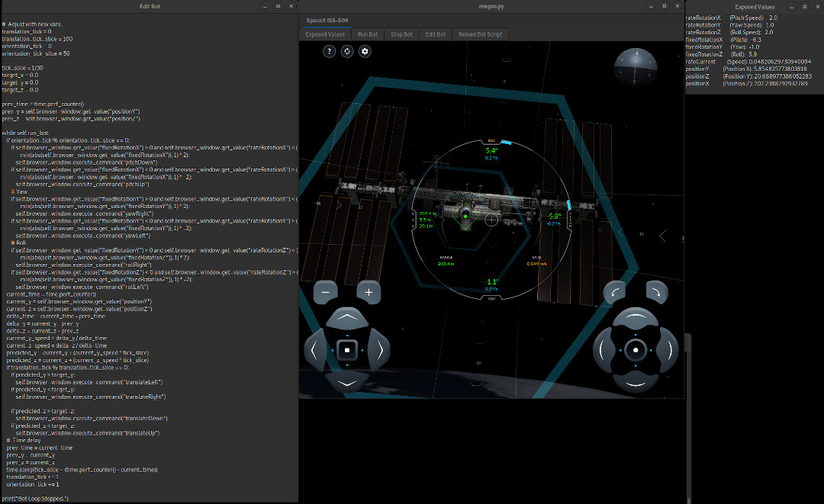Open the simulator help question-mark icon

click(329, 51)
